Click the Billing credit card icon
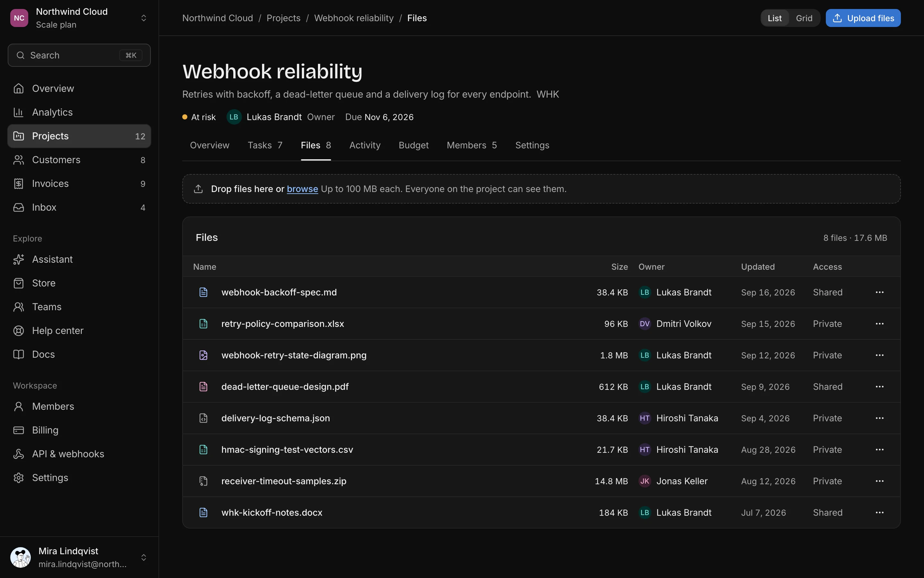924x578 pixels. [18, 430]
